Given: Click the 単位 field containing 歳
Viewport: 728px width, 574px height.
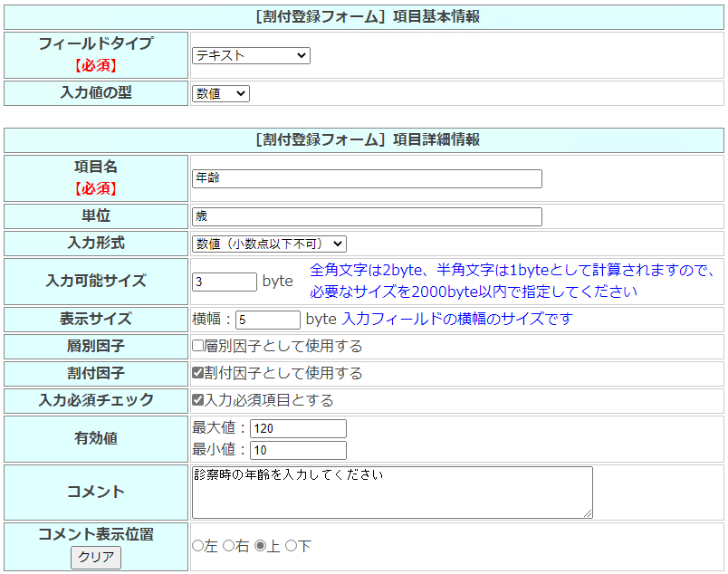Looking at the screenshot, I should (367, 216).
